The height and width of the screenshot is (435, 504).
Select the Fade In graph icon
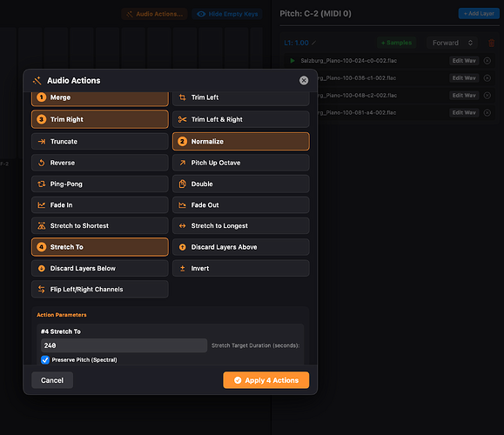point(42,205)
